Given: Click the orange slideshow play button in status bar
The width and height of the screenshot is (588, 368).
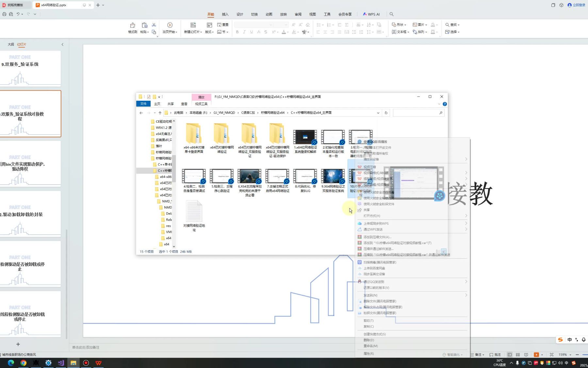Looking at the screenshot, I should click(536, 355).
